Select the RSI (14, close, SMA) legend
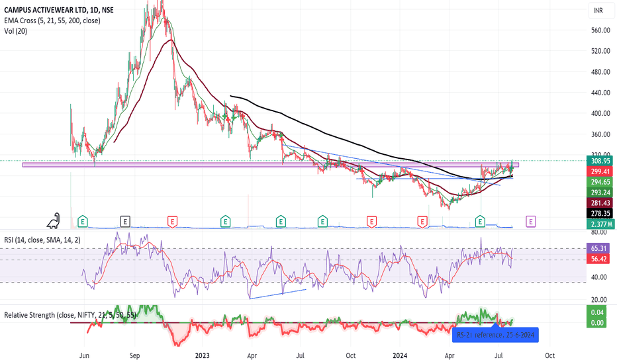The image size is (617, 364). pyautogui.click(x=42, y=240)
